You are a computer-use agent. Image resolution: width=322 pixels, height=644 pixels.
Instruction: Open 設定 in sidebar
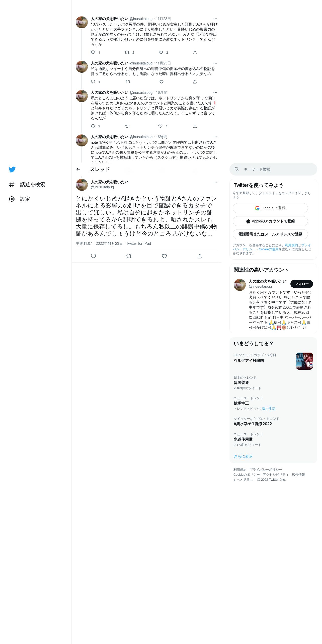click(20, 199)
